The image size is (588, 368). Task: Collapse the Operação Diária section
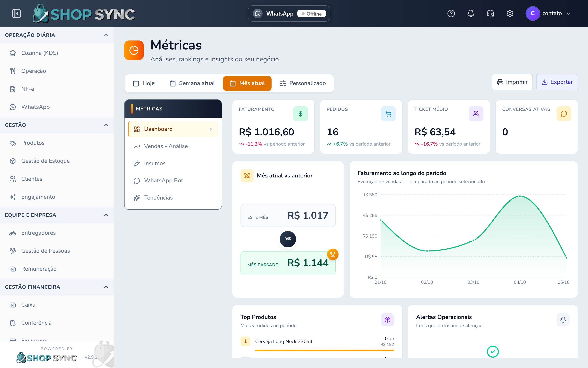(x=106, y=35)
